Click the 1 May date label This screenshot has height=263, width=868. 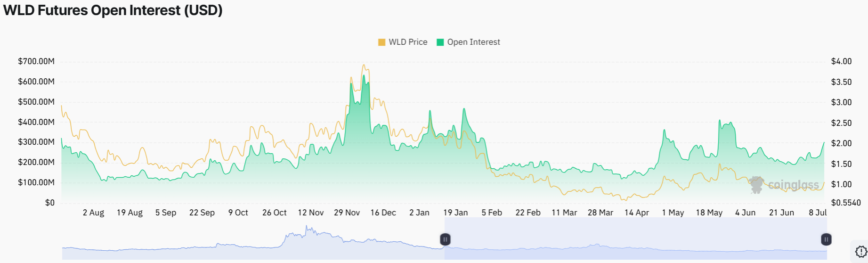(673, 213)
